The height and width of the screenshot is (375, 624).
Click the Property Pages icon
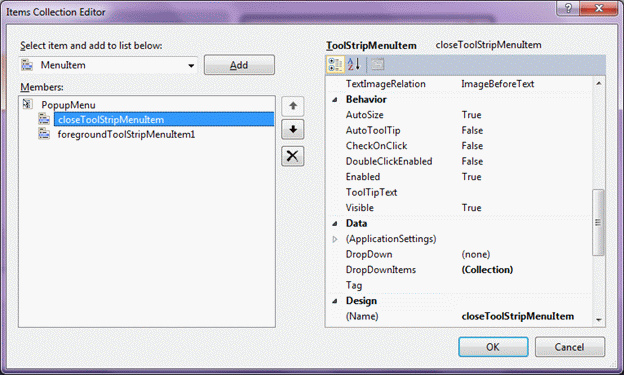tap(377, 64)
